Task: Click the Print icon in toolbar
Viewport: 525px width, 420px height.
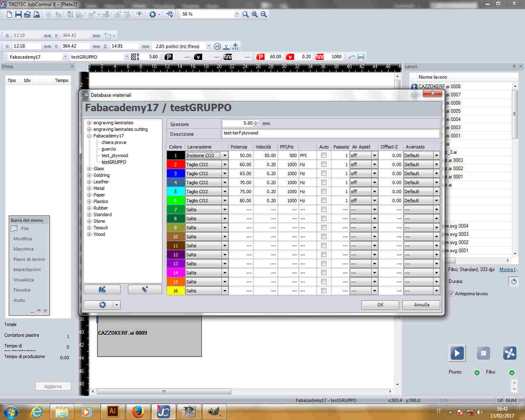Action: 36,14
